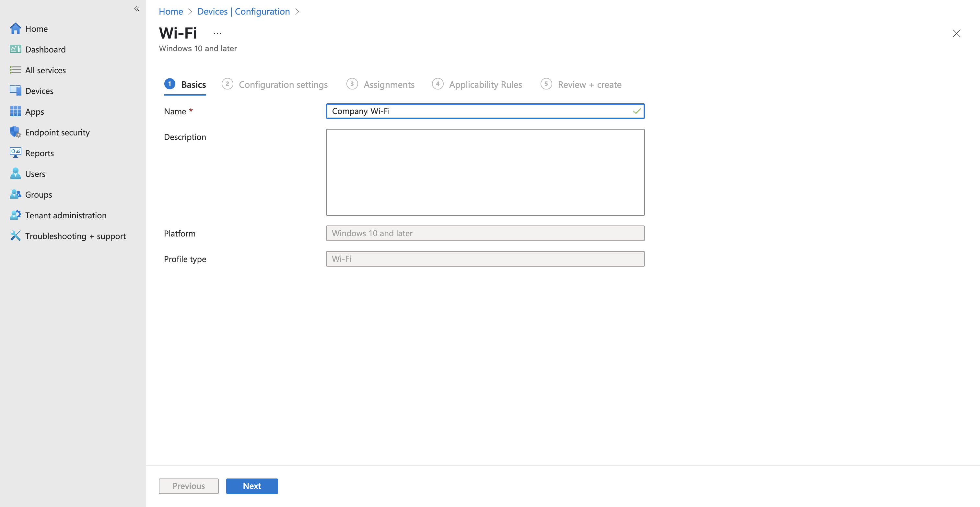Open All services sidebar label

(x=45, y=70)
